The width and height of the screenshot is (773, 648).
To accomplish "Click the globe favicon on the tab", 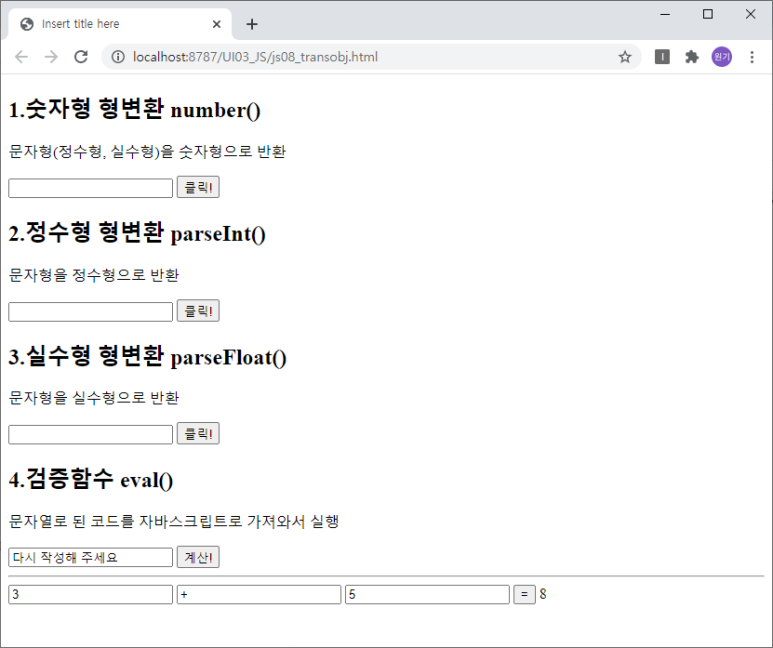I will 27,24.
